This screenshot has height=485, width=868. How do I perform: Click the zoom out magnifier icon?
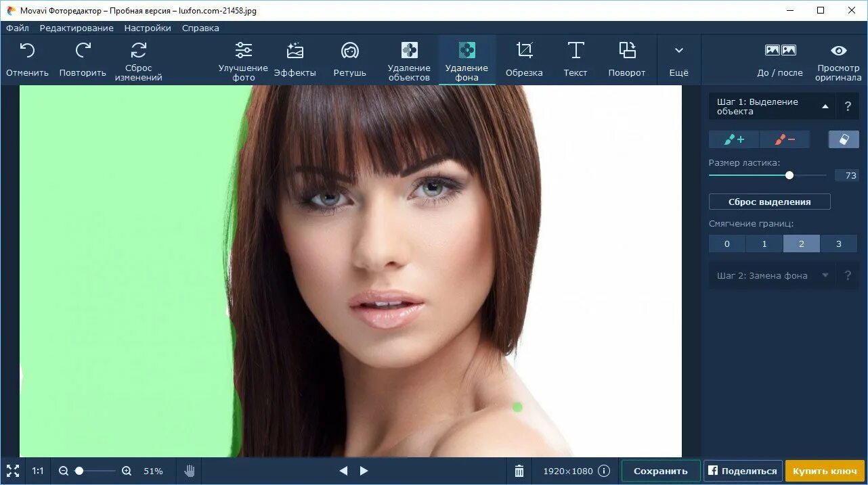click(x=64, y=471)
